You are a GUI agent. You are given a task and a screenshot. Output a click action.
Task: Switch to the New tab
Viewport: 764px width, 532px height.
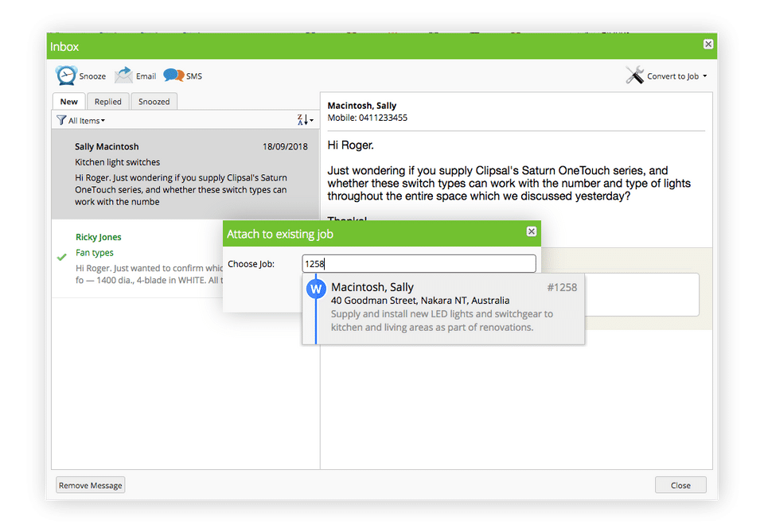tap(68, 101)
